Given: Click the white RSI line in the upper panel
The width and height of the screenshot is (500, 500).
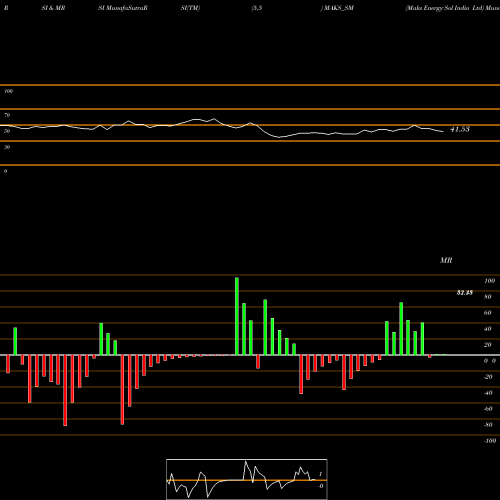Looking at the screenshot, I should coord(221,128).
